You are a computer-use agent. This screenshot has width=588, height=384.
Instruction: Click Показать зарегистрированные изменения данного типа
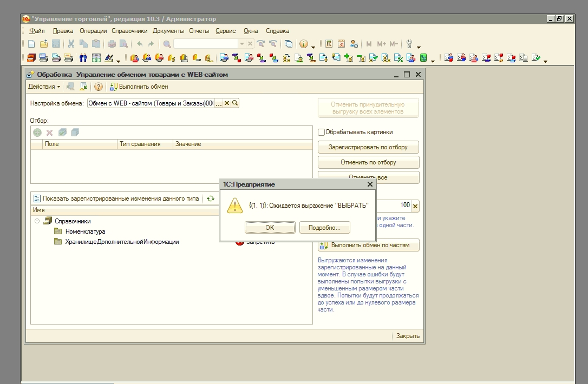116,198
